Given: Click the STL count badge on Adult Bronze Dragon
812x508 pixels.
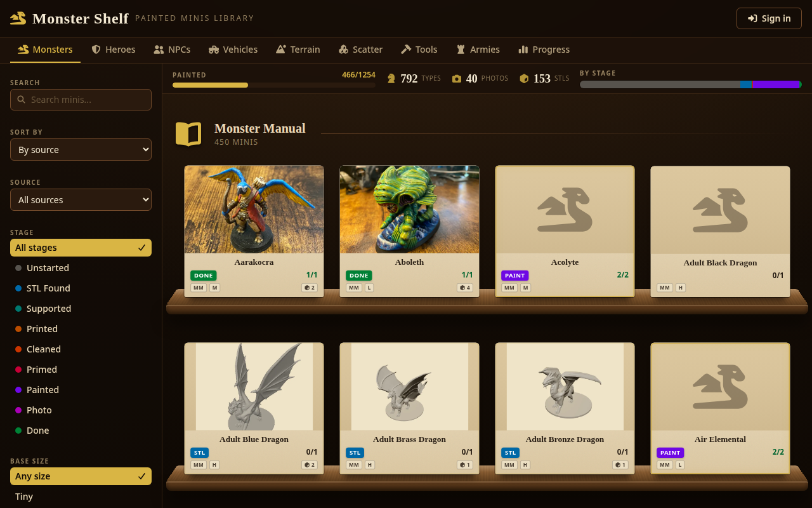Looking at the screenshot, I should pos(620,465).
